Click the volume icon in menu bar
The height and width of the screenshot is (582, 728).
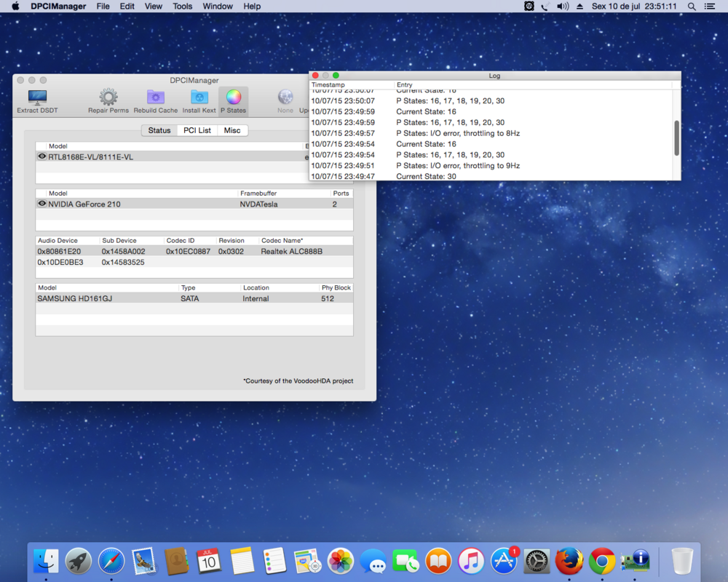(x=563, y=7)
